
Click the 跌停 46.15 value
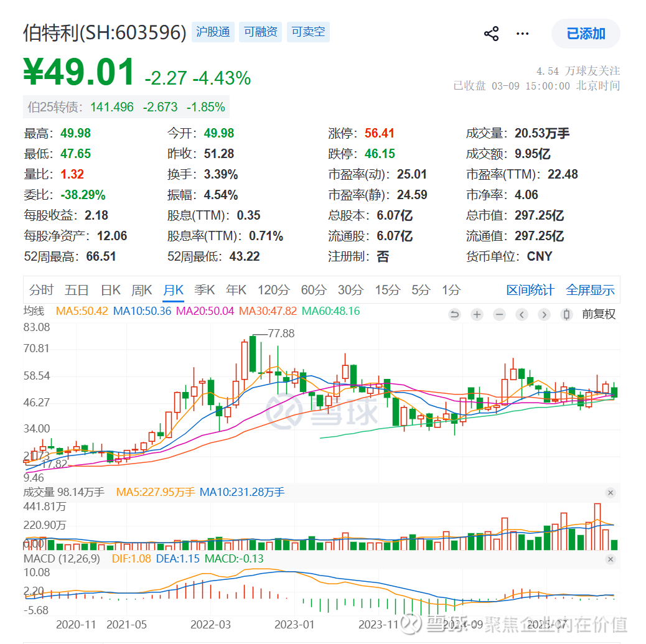(380, 154)
